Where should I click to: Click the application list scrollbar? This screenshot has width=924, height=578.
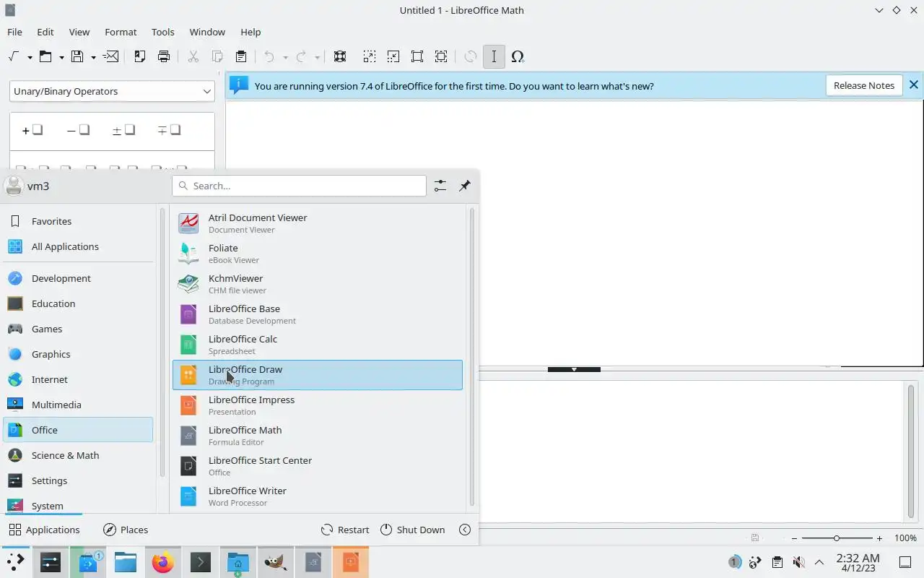[472, 357]
